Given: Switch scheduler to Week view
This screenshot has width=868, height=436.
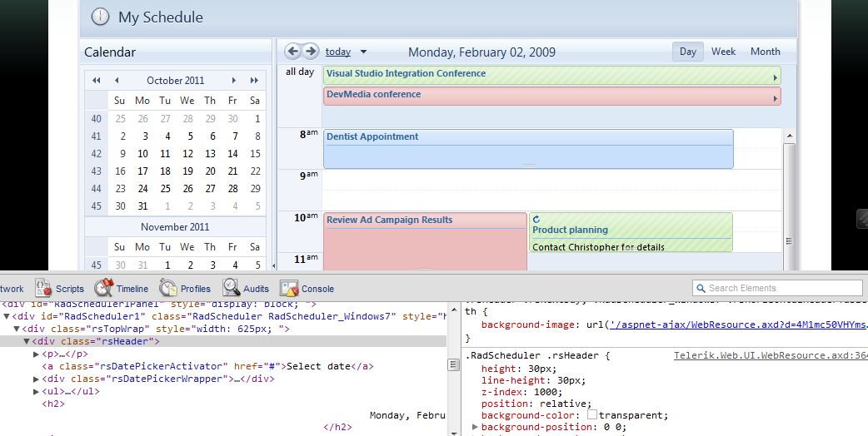Looking at the screenshot, I should (723, 52).
